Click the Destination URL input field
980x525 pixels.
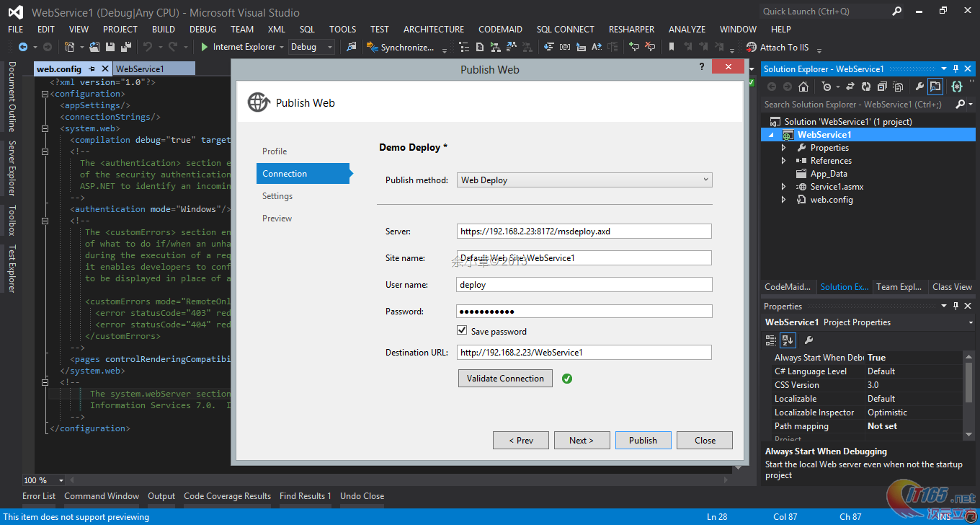(584, 352)
